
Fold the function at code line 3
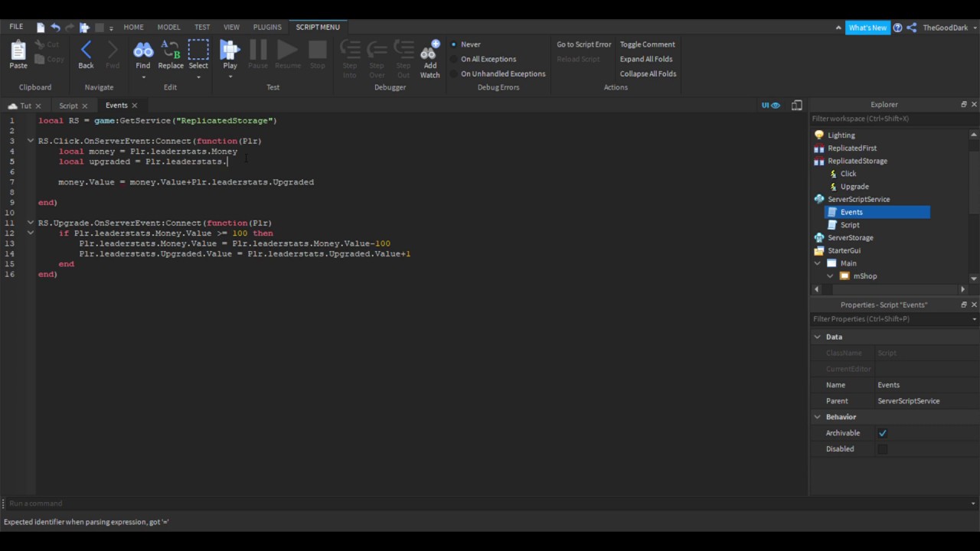[31, 141]
